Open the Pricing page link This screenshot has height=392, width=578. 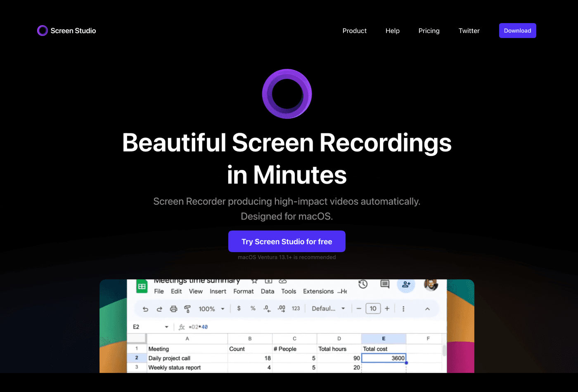point(429,31)
